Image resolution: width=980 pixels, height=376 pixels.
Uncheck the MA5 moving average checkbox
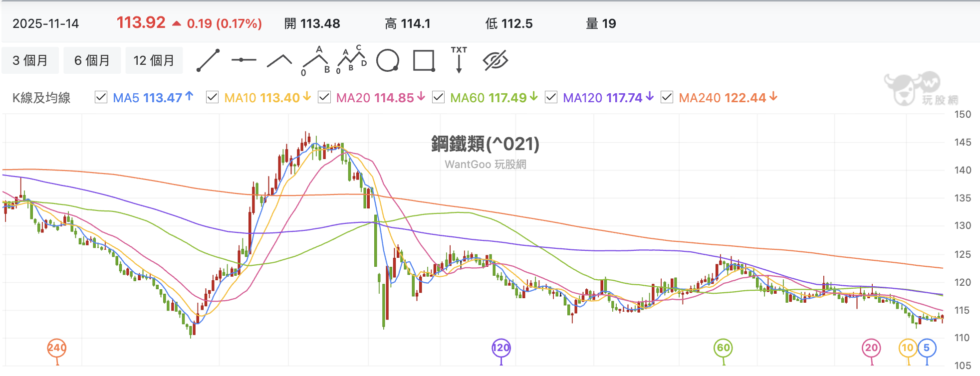click(x=101, y=97)
